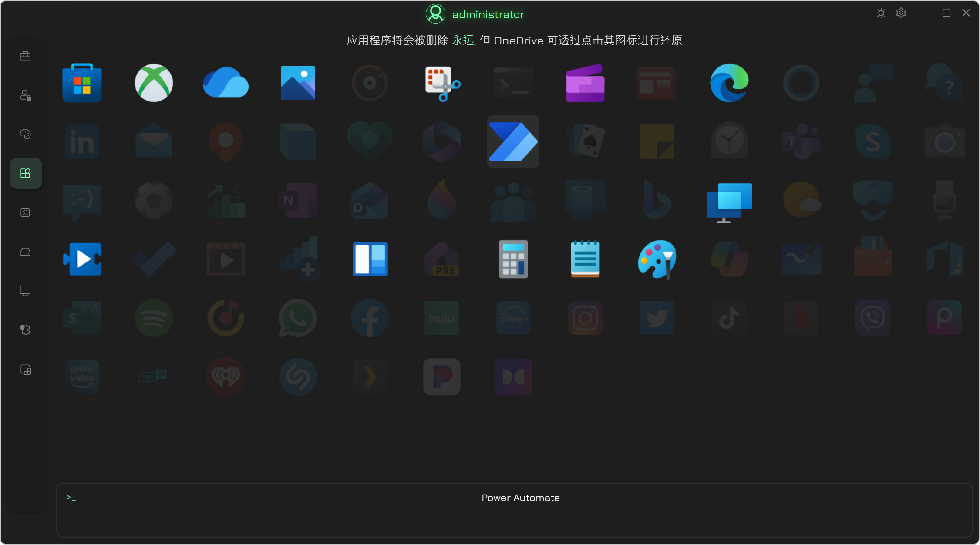Select the dimmed Solitaire cards icon
The height and width of the screenshot is (545, 980).
click(x=585, y=141)
